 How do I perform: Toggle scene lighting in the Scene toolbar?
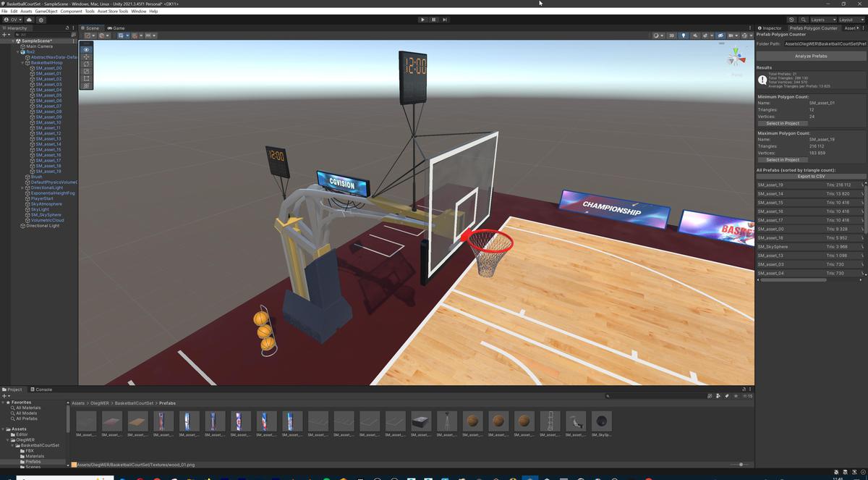tap(684, 35)
